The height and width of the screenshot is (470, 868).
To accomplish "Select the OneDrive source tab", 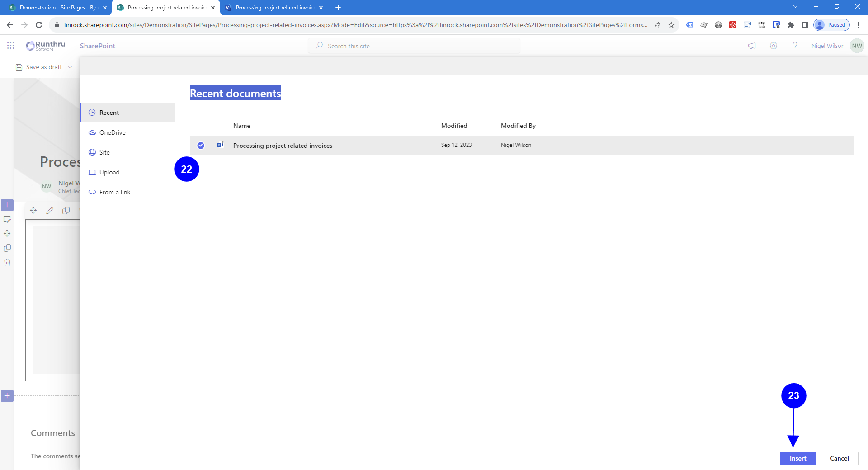I will click(112, 132).
